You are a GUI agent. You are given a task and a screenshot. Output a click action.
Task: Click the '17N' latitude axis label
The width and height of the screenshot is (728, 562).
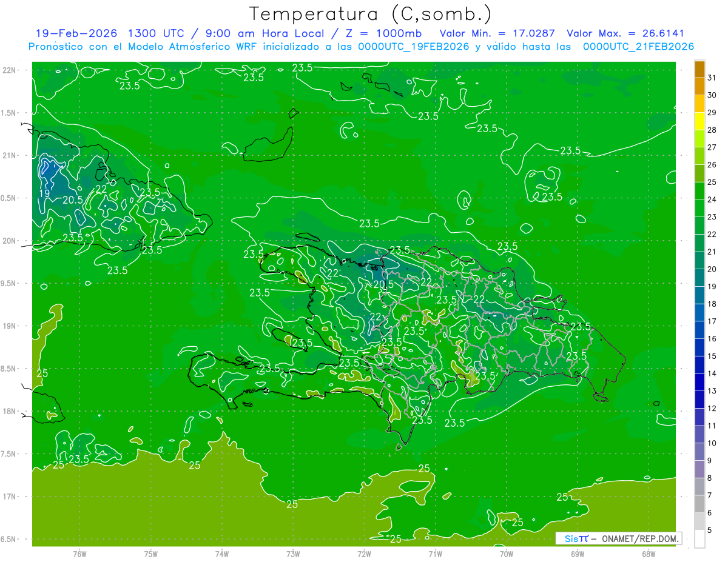pos(10,497)
